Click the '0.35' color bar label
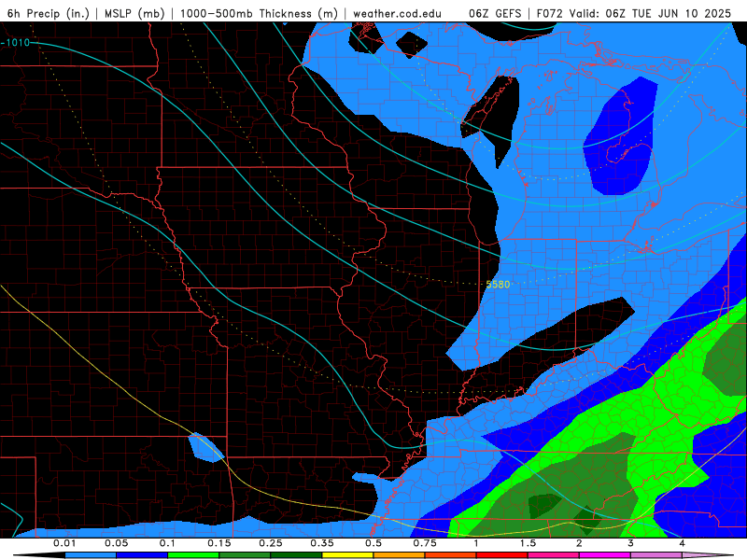This screenshot has width=747, height=560. pyautogui.click(x=322, y=543)
